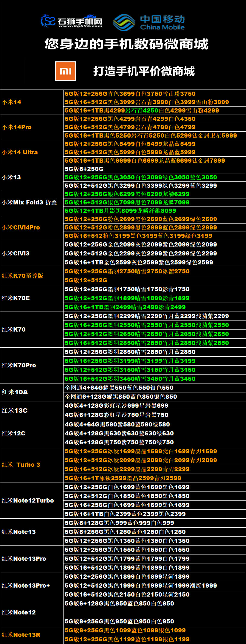
Task: Select row 5G版12+1TB月影黑8099龙鳞纤维8099
Action: tap(155, 211)
